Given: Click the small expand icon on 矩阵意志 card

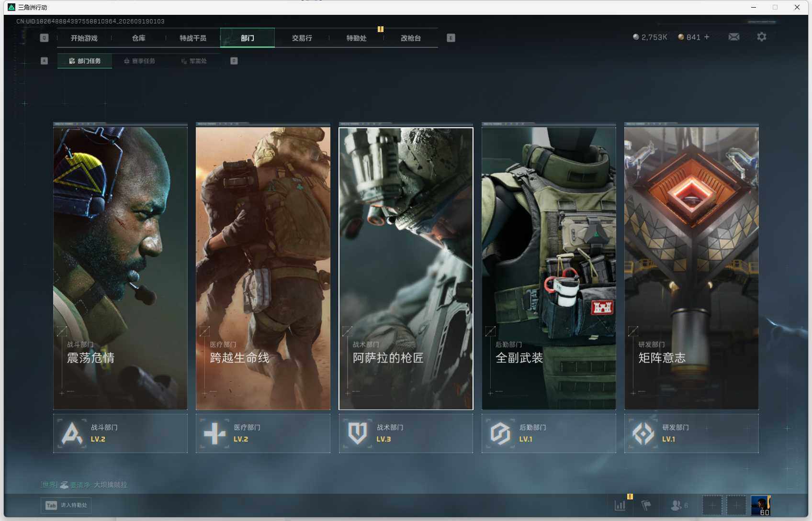Looking at the screenshot, I should tap(633, 331).
